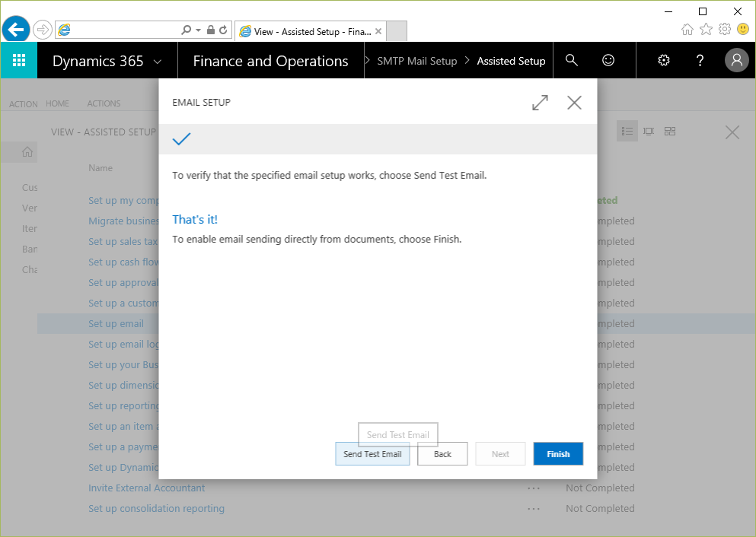
Task: Click the smiley feedback icon in Dynamics header
Action: tap(608, 60)
